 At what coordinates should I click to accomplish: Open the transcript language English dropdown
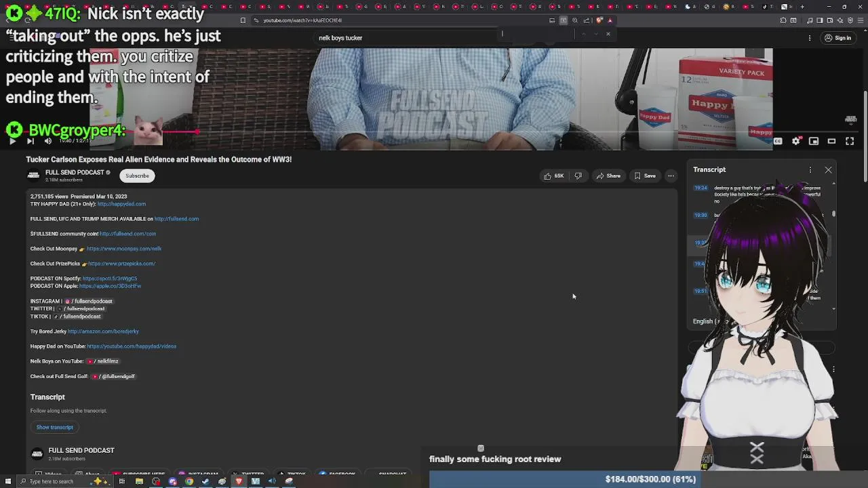713,321
